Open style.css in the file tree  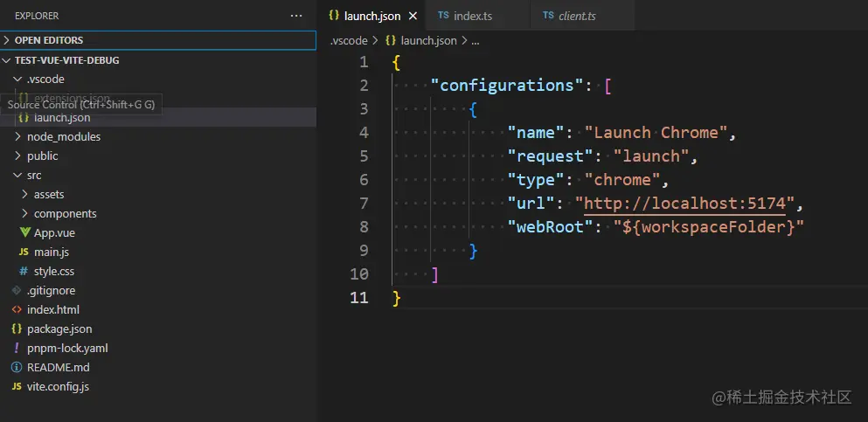[158, 272]
